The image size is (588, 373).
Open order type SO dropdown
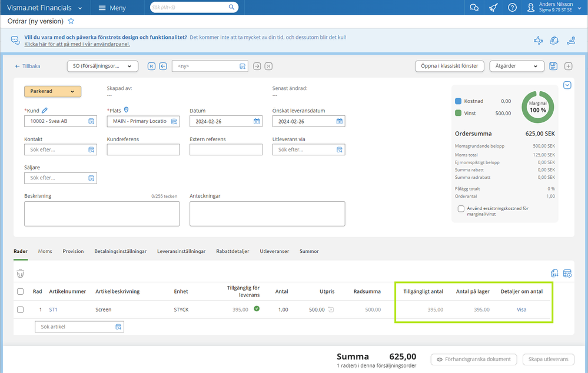click(x=102, y=66)
